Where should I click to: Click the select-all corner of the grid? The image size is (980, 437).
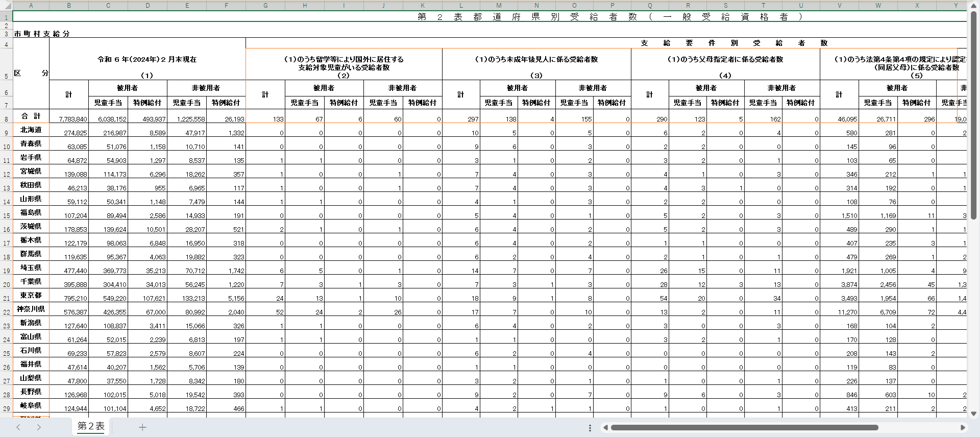coord(6,6)
